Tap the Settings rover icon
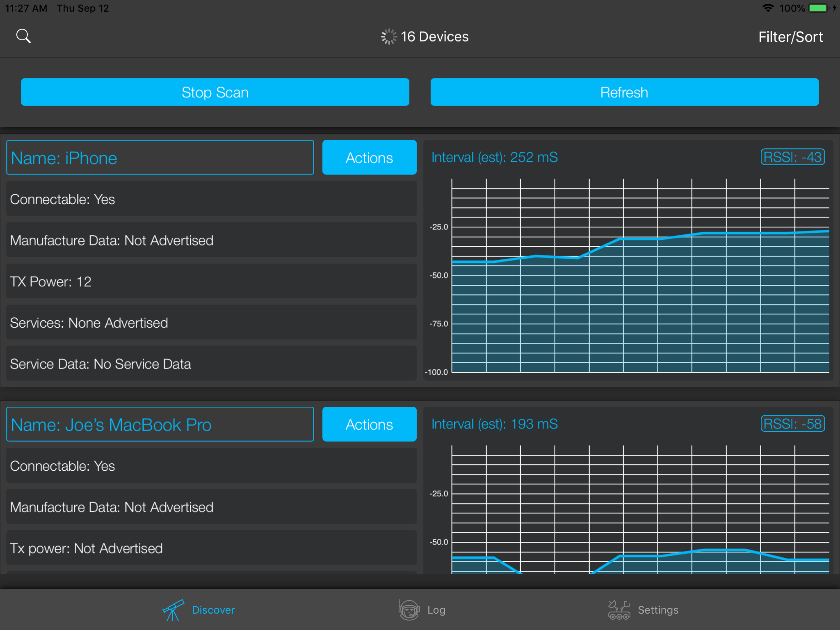The image size is (840, 630). tap(619, 609)
